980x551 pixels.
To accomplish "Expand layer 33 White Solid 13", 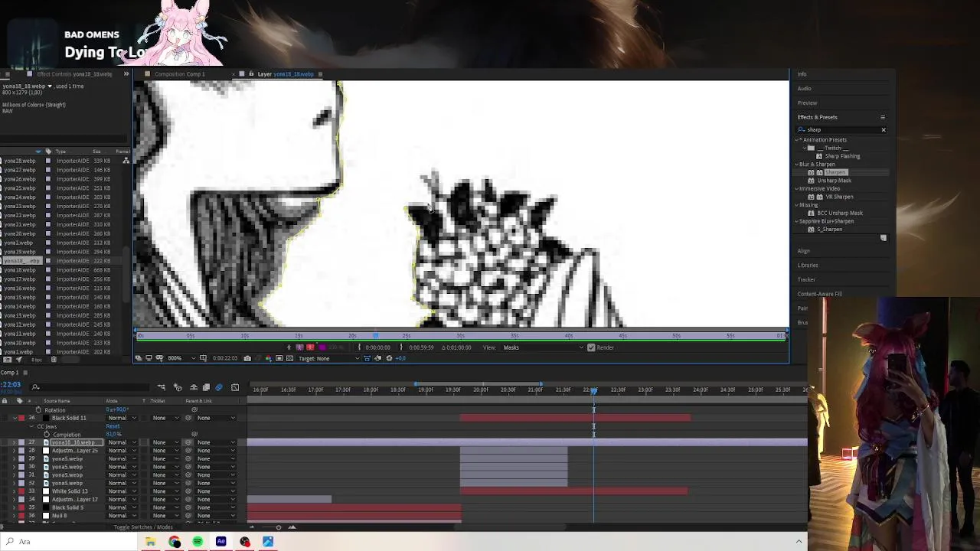I will coord(14,491).
